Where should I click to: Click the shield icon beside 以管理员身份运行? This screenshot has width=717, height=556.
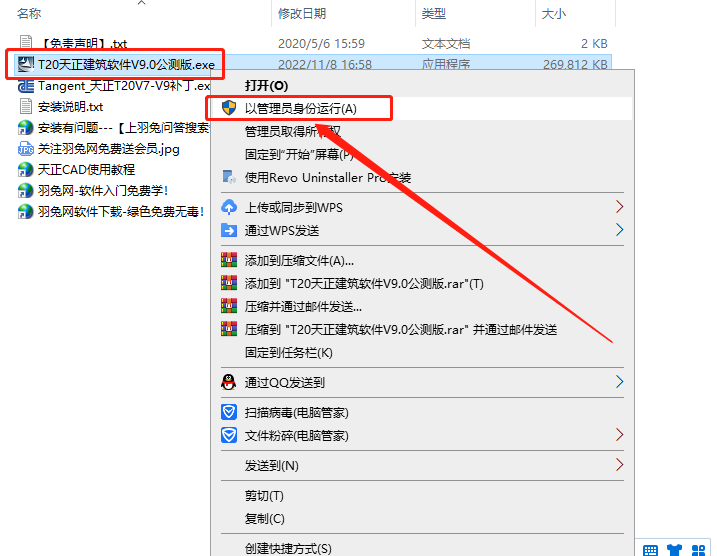point(229,108)
